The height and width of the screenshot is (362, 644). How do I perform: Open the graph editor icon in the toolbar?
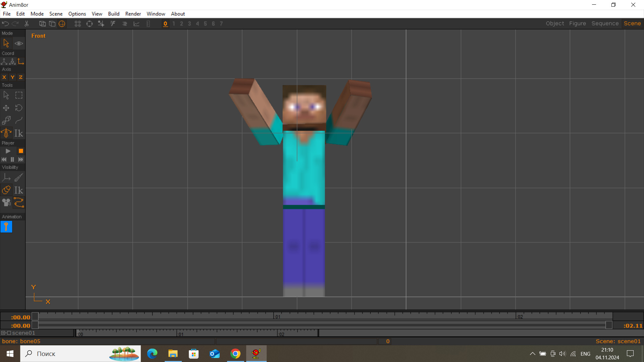pyautogui.click(x=136, y=23)
